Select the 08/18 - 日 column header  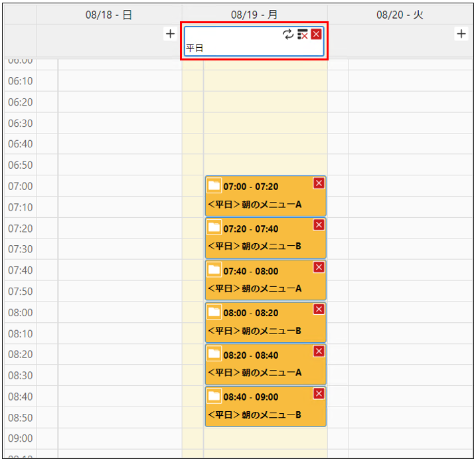pyautogui.click(x=109, y=15)
